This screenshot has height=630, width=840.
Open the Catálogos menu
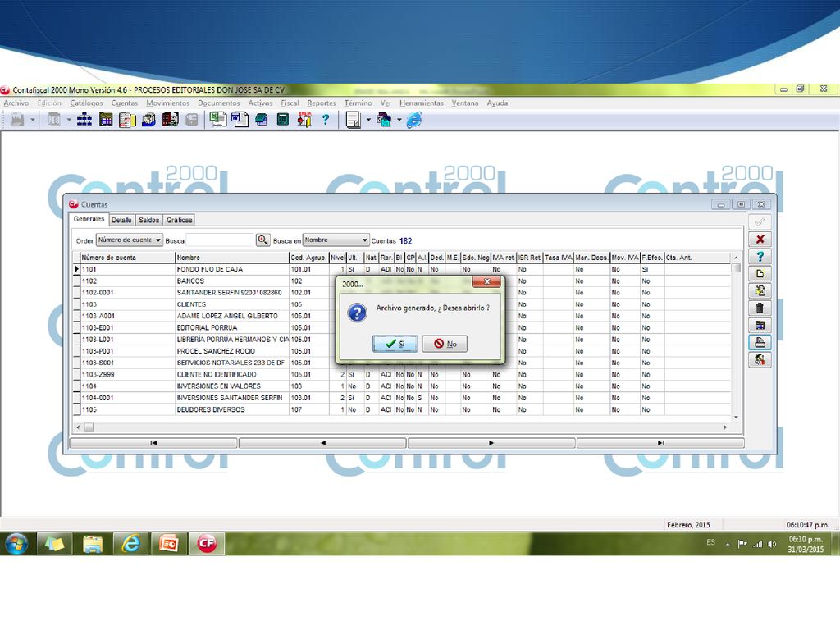pyautogui.click(x=86, y=103)
